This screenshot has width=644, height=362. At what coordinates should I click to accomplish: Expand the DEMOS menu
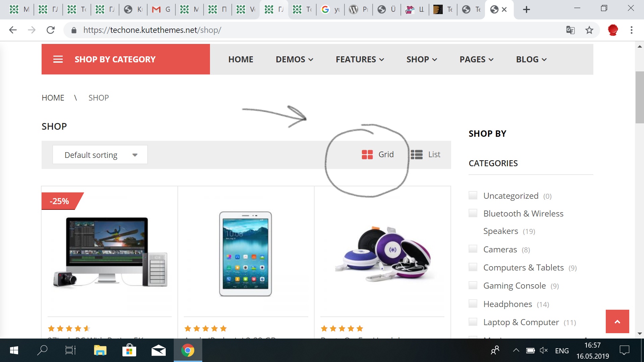point(294,59)
